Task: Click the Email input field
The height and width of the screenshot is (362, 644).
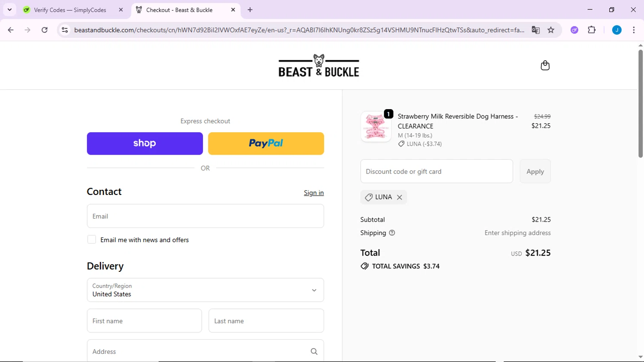Action: 205,216
